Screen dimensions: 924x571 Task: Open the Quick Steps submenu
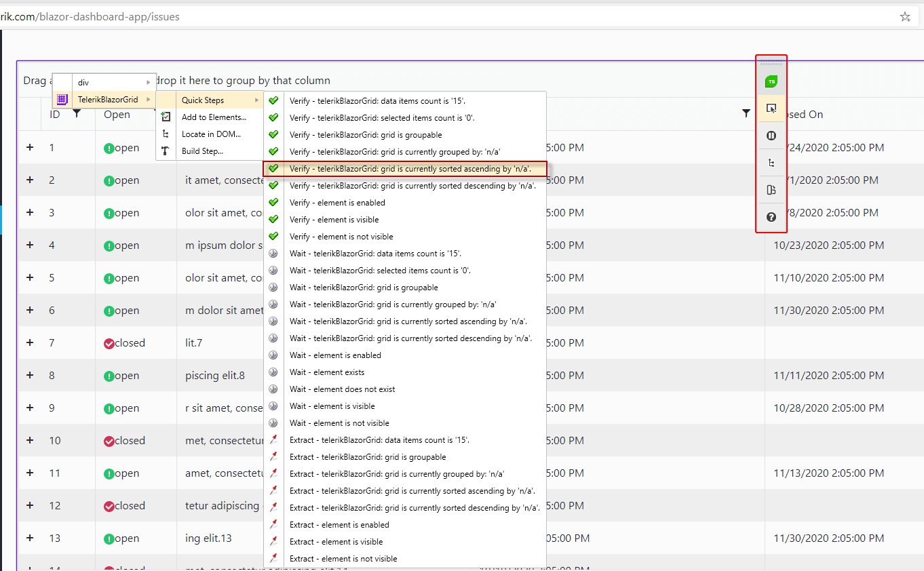coord(210,100)
